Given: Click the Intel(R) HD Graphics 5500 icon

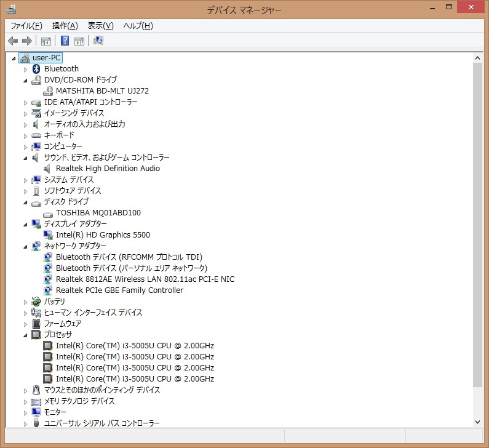Looking at the screenshot, I should click(48, 235).
